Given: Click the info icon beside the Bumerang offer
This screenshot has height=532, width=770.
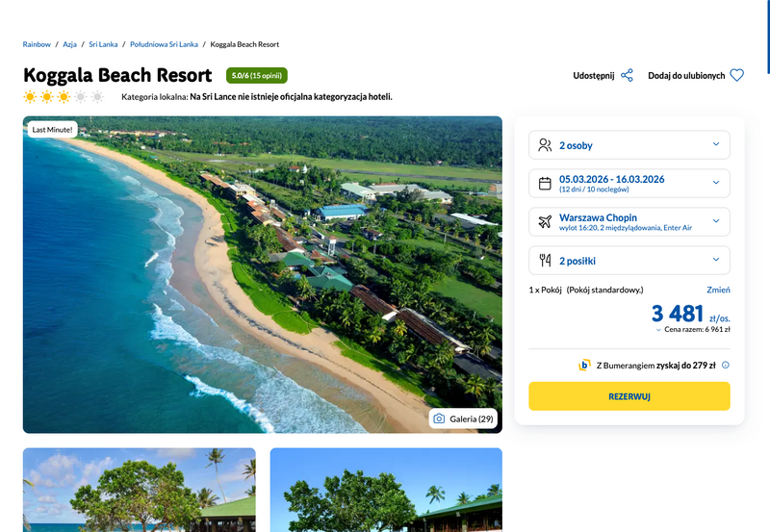Looking at the screenshot, I should pyautogui.click(x=726, y=366).
